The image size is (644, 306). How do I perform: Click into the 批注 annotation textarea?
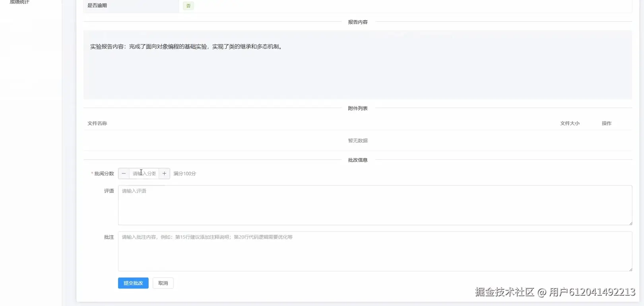pyautogui.click(x=375, y=251)
